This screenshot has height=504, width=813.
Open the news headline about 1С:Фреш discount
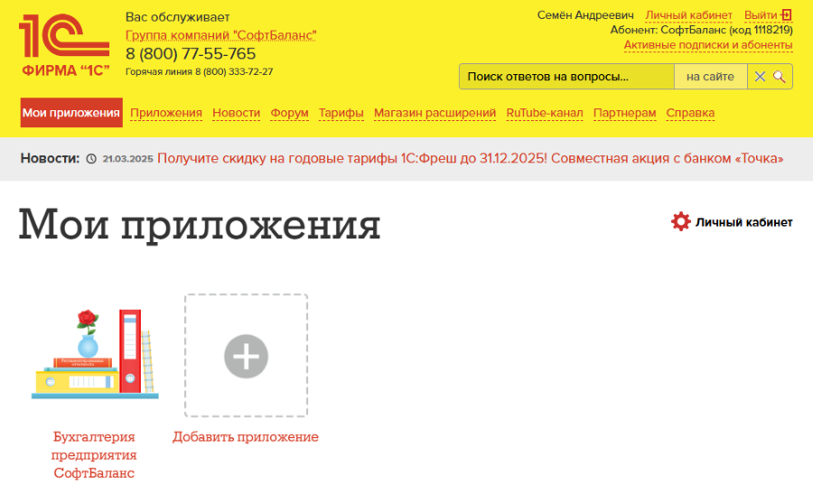click(471, 158)
